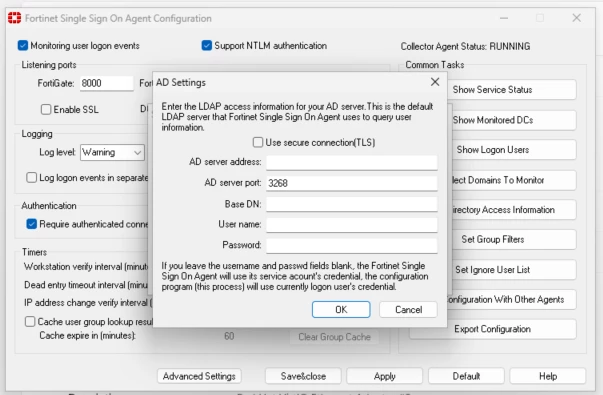Click the FortiGate port 8000 field
Viewport: 603px width, 395px height.
pyautogui.click(x=107, y=83)
